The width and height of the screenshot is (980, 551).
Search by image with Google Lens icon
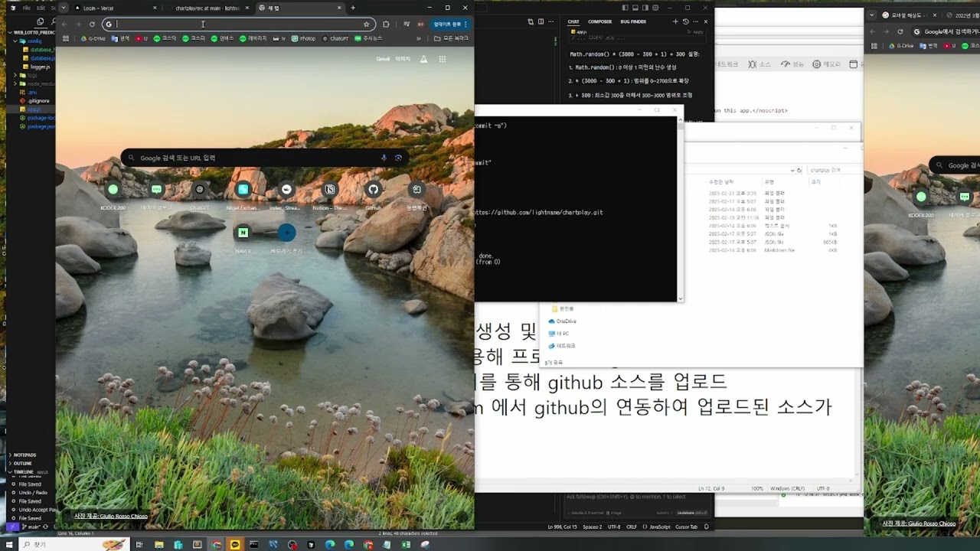point(398,158)
